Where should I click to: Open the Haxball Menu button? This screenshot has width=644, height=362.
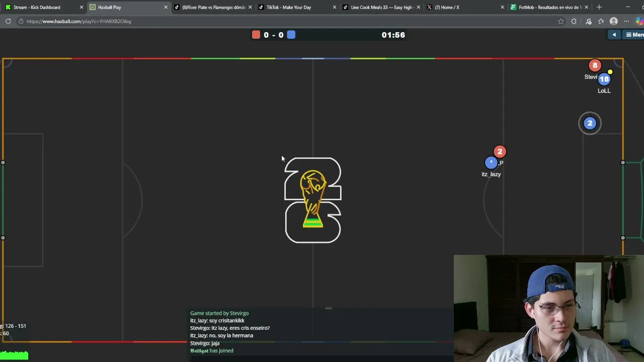pos(634,35)
